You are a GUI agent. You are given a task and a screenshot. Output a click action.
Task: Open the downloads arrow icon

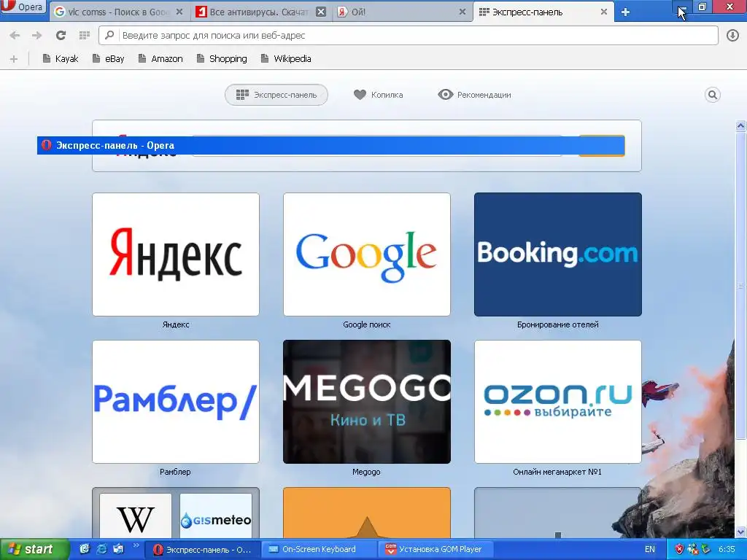(x=732, y=35)
